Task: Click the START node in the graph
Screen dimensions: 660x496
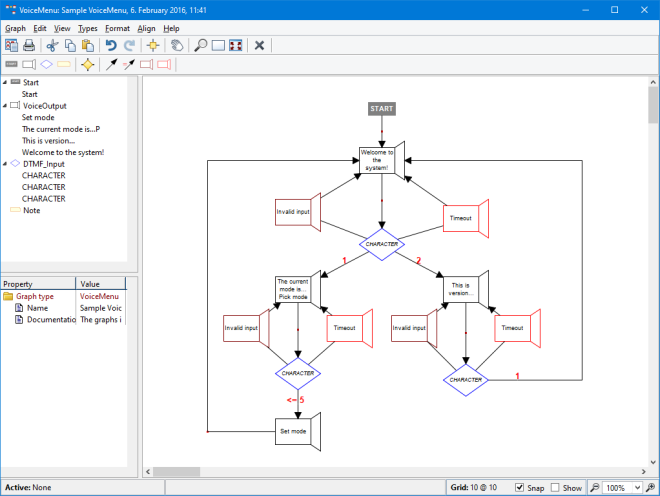Action: tap(381, 108)
